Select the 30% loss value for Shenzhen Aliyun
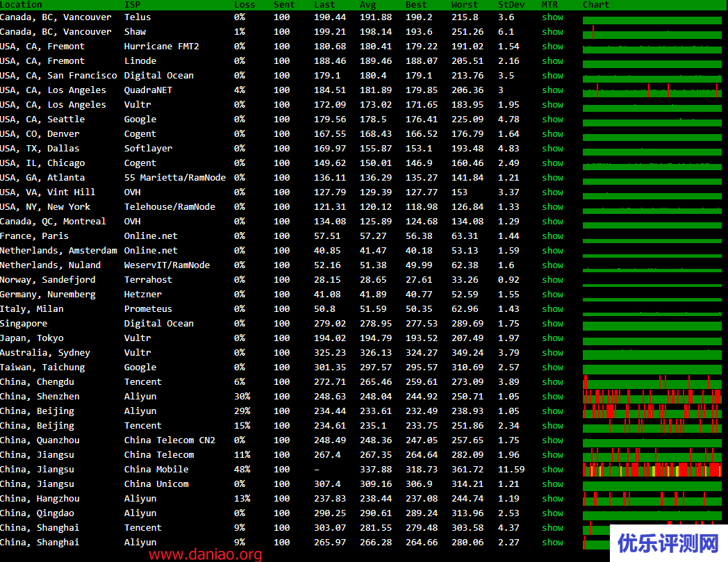The width and height of the screenshot is (728, 562). [x=242, y=396]
